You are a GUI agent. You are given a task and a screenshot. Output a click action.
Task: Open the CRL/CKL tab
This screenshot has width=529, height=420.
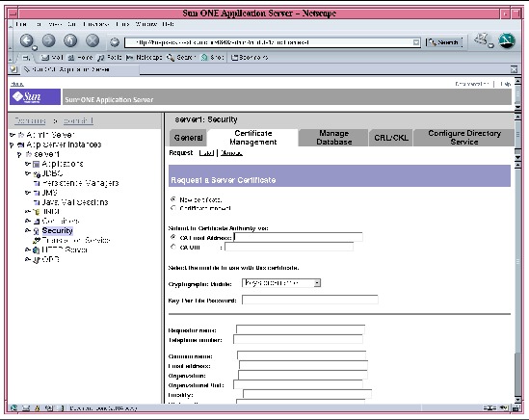391,138
